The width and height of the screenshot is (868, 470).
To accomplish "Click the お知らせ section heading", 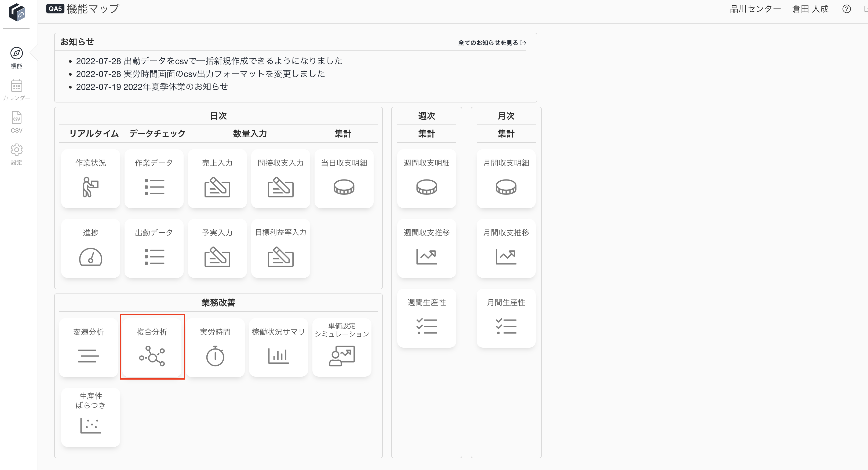I will pos(77,42).
